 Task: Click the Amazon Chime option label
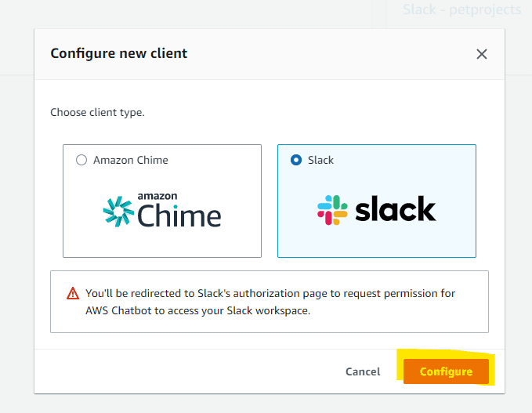pyautogui.click(x=131, y=160)
